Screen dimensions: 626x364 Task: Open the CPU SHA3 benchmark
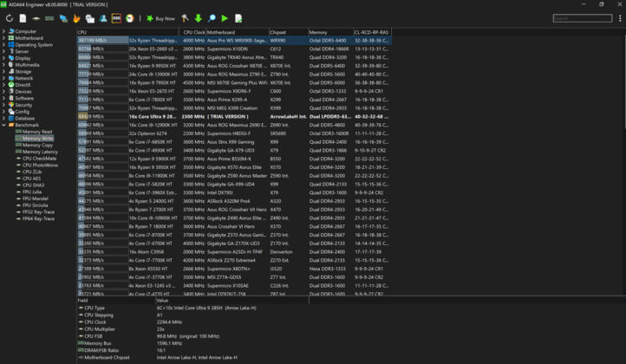point(33,185)
